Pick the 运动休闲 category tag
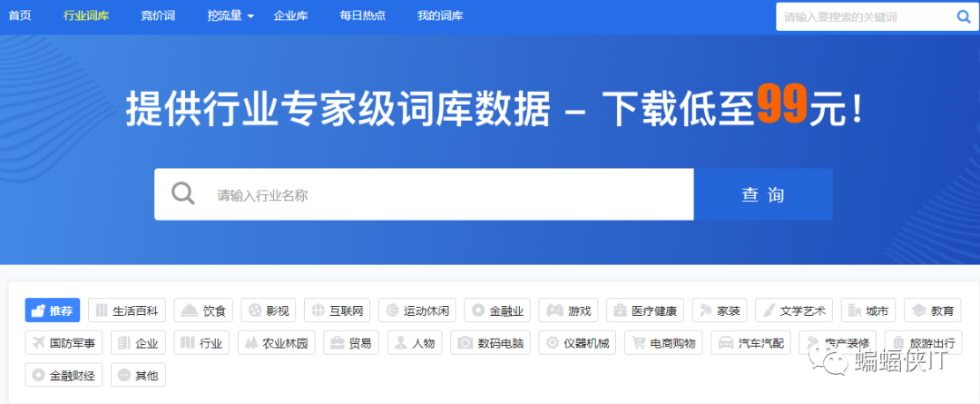 point(416,310)
